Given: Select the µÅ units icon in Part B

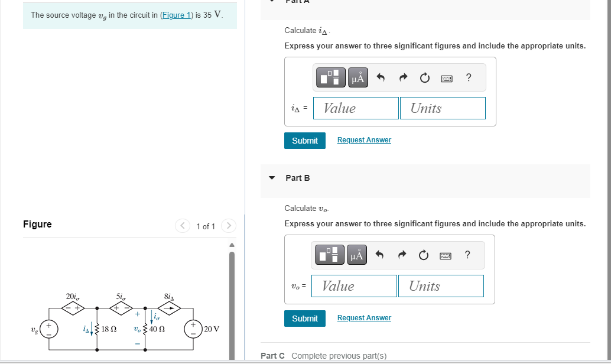Looking at the screenshot, I should (357, 255).
